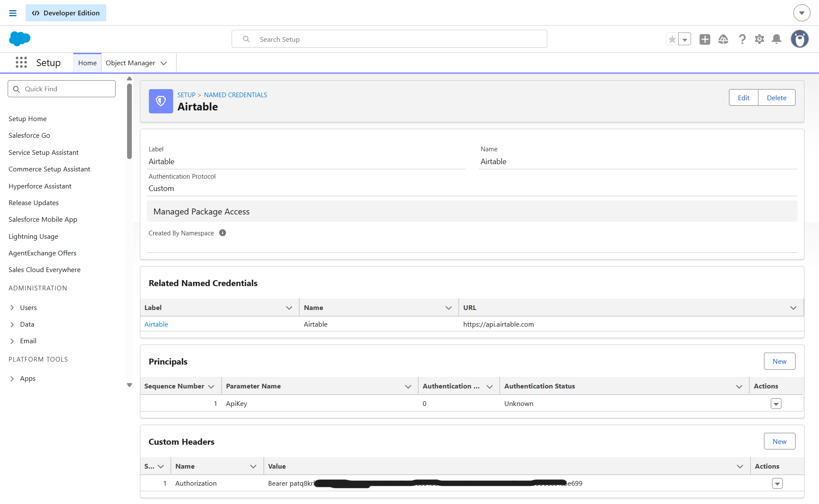Expand the Apps section
The height and width of the screenshot is (504, 819).
[12, 378]
